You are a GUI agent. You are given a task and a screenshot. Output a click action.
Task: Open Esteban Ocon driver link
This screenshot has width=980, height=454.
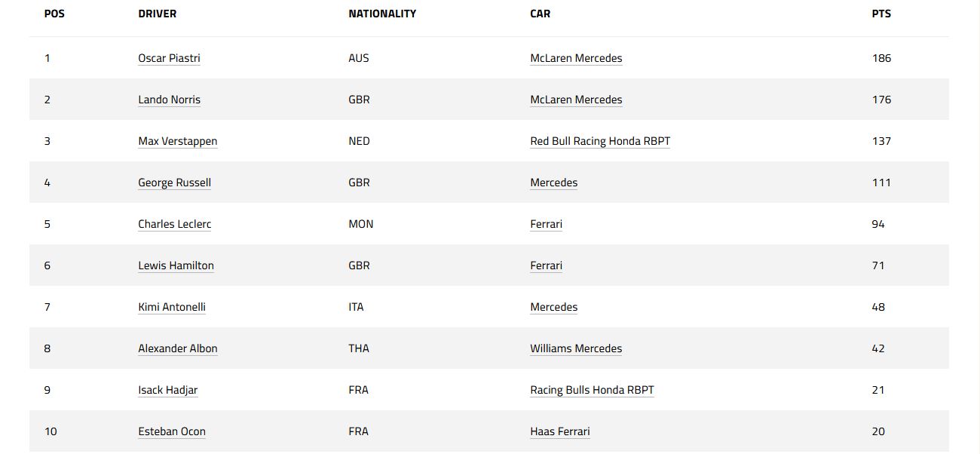click(172, 431)
